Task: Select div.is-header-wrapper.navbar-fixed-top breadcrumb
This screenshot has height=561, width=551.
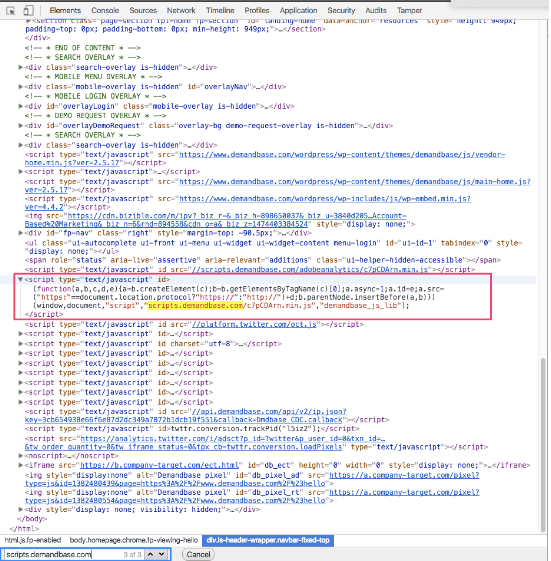Action: [268, 540]
